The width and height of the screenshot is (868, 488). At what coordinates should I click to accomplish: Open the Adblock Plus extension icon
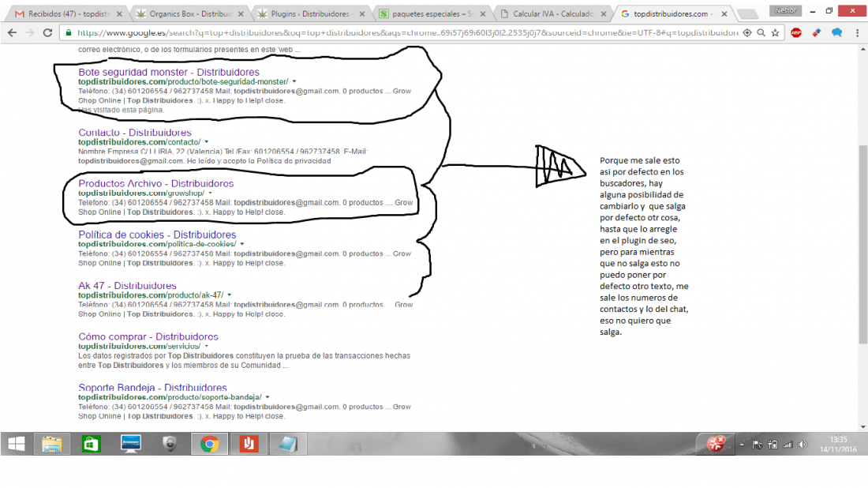[796, 32]
